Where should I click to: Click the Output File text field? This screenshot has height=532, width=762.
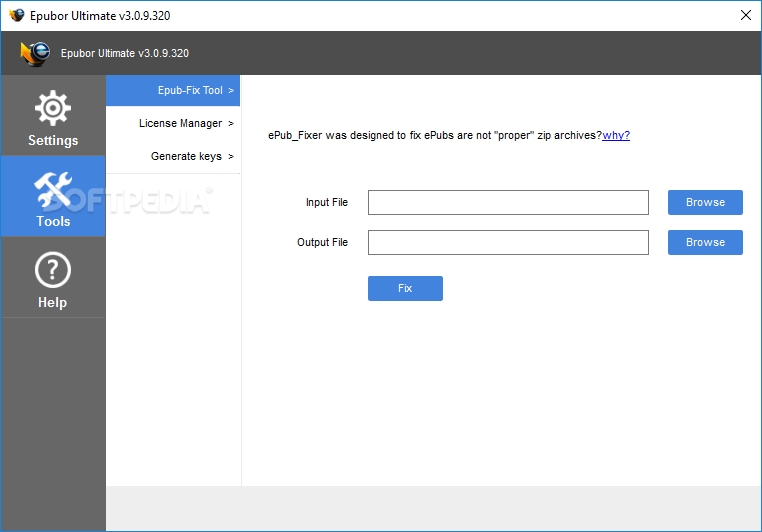click(x=508, y=242)
